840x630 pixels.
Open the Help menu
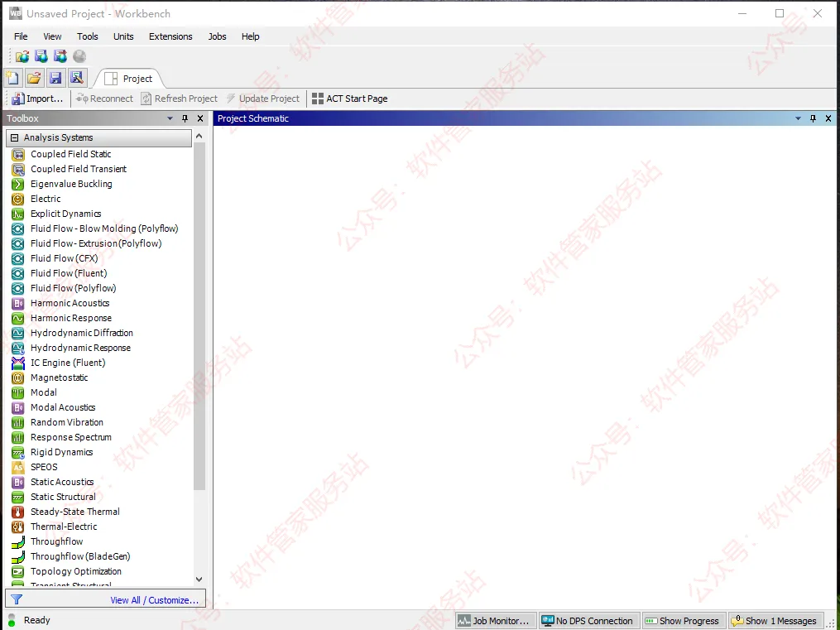(x=250, y=36)
